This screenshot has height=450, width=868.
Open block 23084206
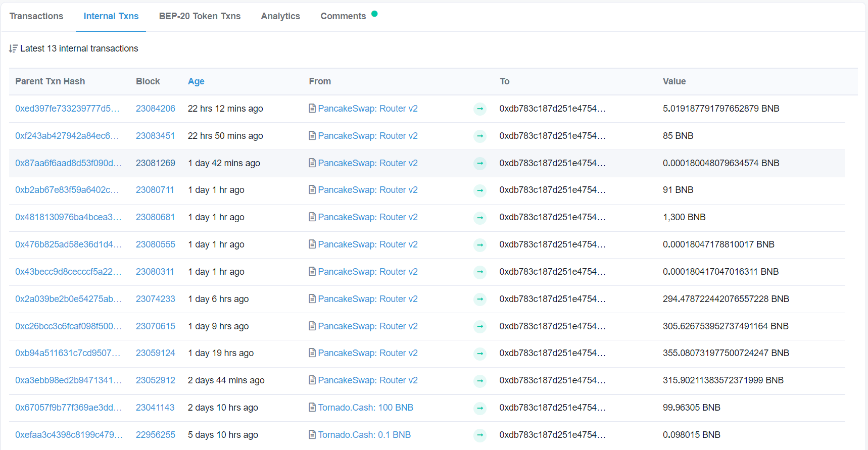point(156,109)
